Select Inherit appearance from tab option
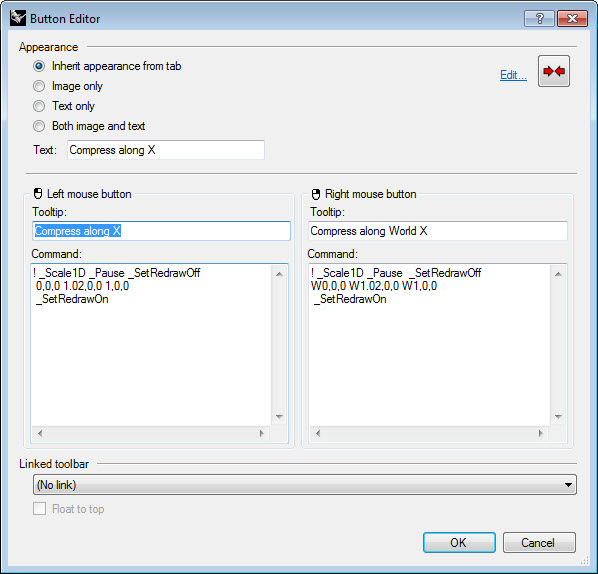This screenshot has height=574, width=598. coord(39,66)
